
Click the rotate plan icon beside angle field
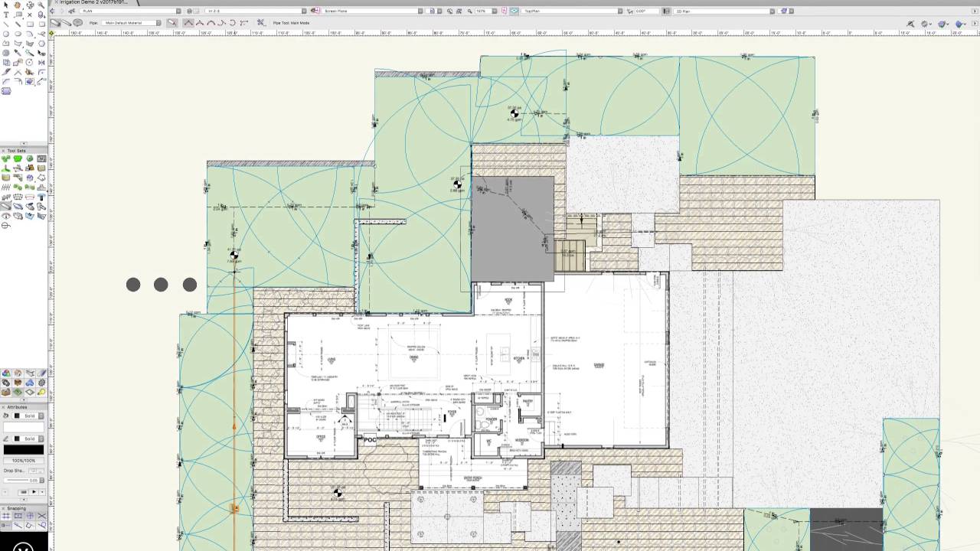tap(630, 11)
